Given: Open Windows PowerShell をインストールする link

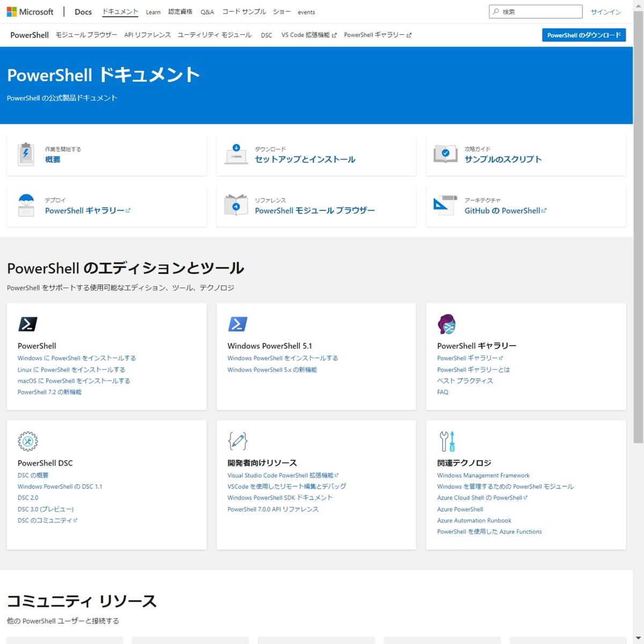Looking at the screenshot, I should (283, 358).
